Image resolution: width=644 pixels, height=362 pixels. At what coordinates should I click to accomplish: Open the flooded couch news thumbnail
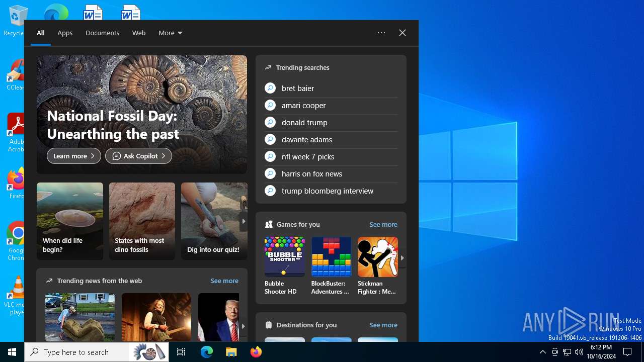tap(80, 317)
